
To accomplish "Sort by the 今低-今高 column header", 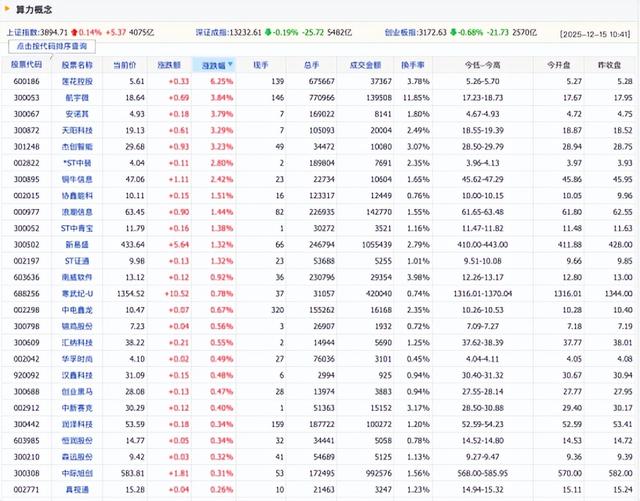I will coord(482,65).
